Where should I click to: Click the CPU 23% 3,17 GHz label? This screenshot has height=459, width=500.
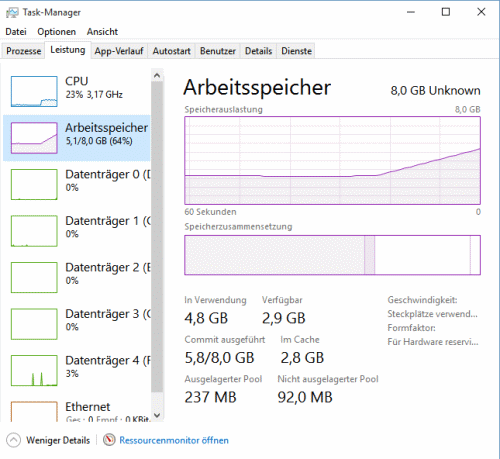94,95
